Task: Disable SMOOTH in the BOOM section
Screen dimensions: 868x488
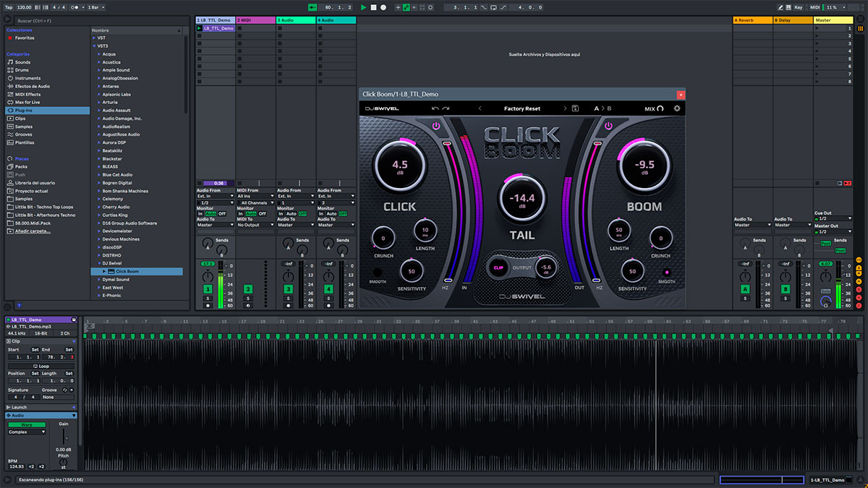Action: tap(667, 272)
